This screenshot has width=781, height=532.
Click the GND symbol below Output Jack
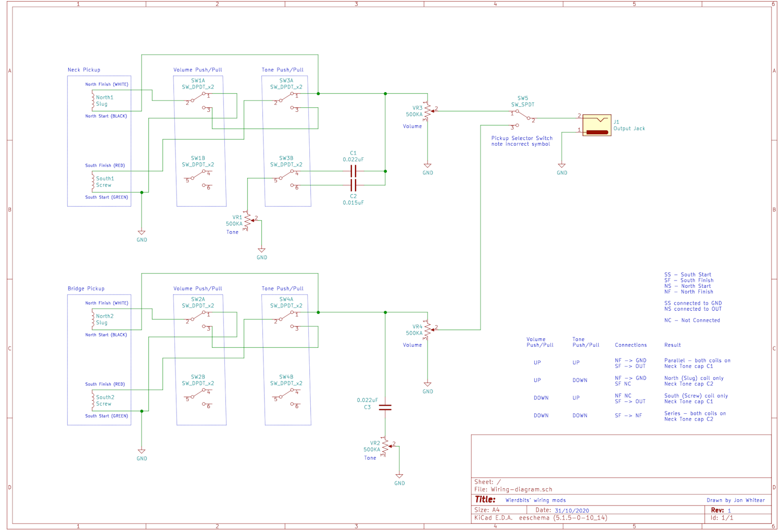(562, 166)
